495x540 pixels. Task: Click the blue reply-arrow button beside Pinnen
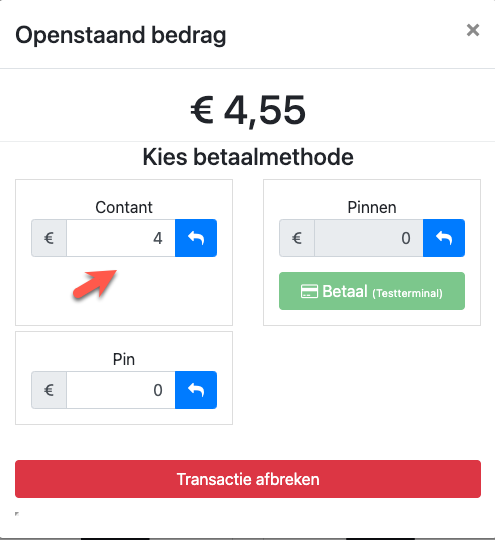(x=444, y=238)
